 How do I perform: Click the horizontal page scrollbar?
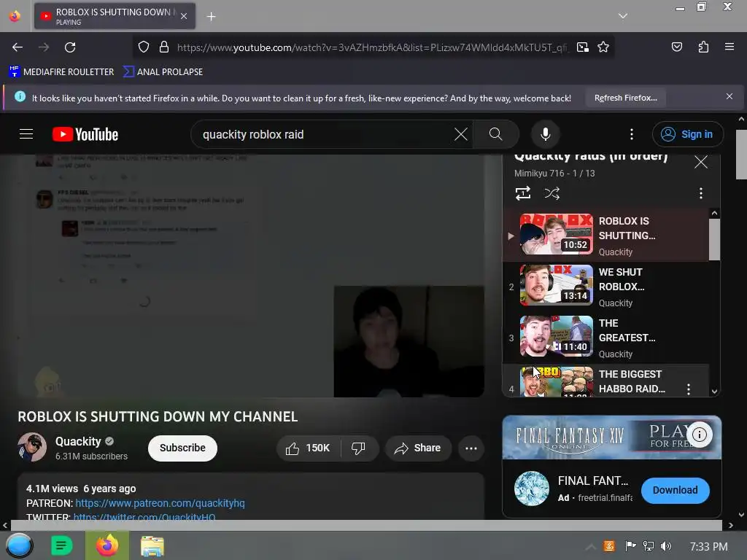tap(366, 525)
